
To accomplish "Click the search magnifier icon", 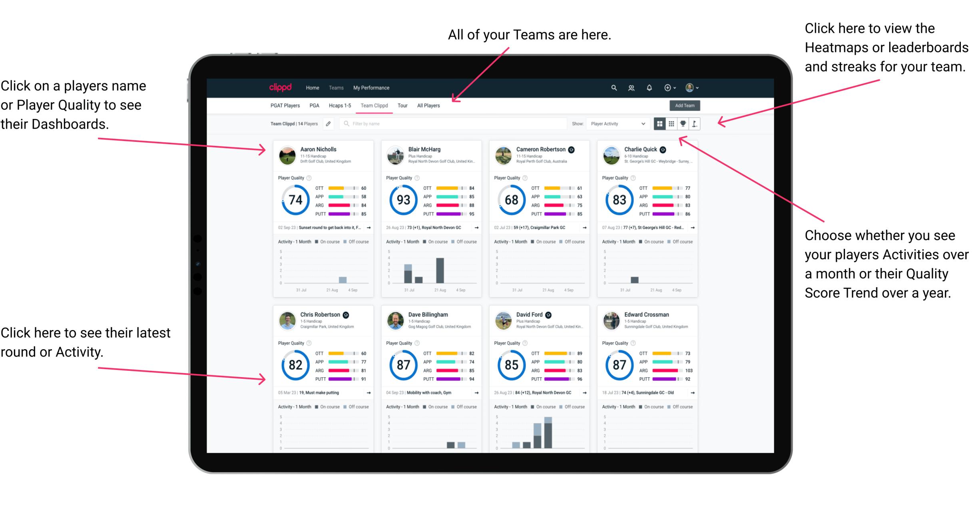I will [613, 87].
